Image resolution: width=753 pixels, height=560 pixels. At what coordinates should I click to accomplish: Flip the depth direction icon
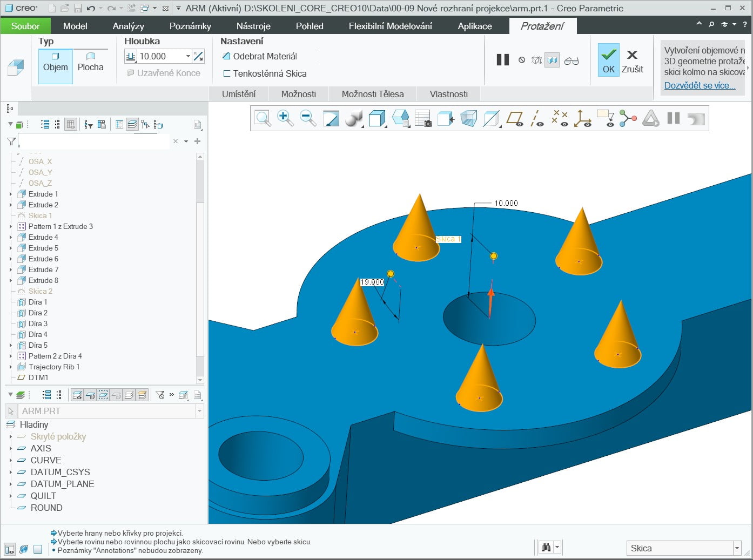[199, 56]
